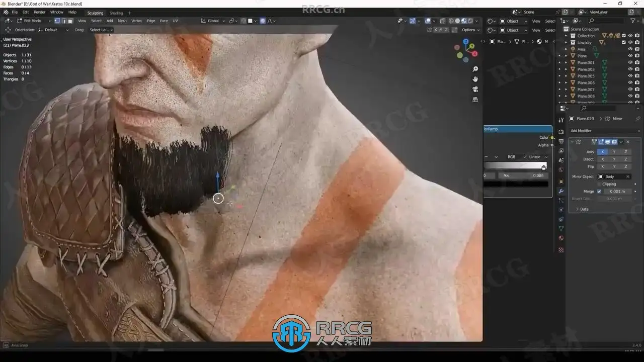The width and height of the screenshot is (644, 362).
Task: Open the Render properties tab icon
Action: coord(561,132)
